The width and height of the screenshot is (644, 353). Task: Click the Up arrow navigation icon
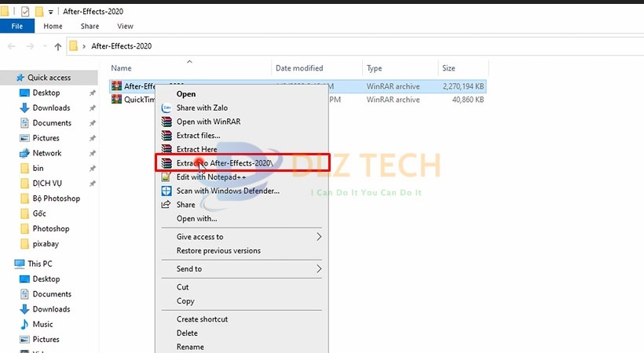pyautogui.click(x=57, y=46)
